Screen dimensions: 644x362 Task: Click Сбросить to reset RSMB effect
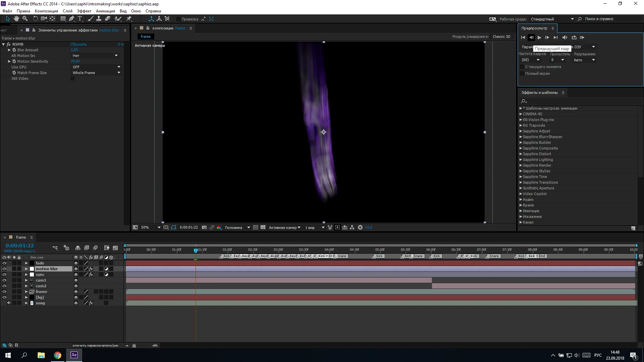click(x=78, y=44)
